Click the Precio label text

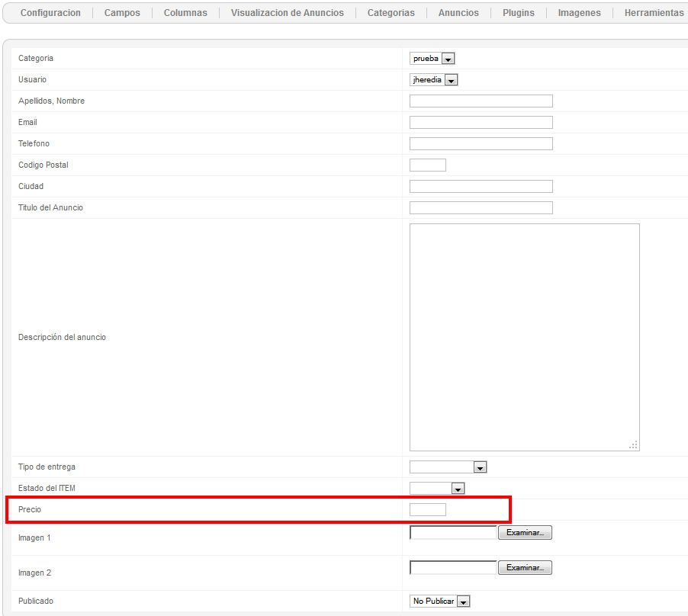(x=30, y=509)
